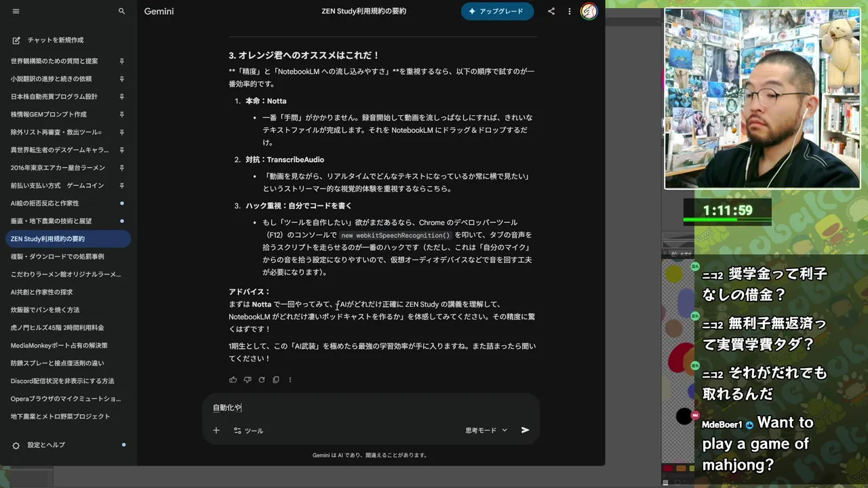Viewport: 868px width, 488px height.
Task: Send the prompt with send arrow
Action: (525, 430)
